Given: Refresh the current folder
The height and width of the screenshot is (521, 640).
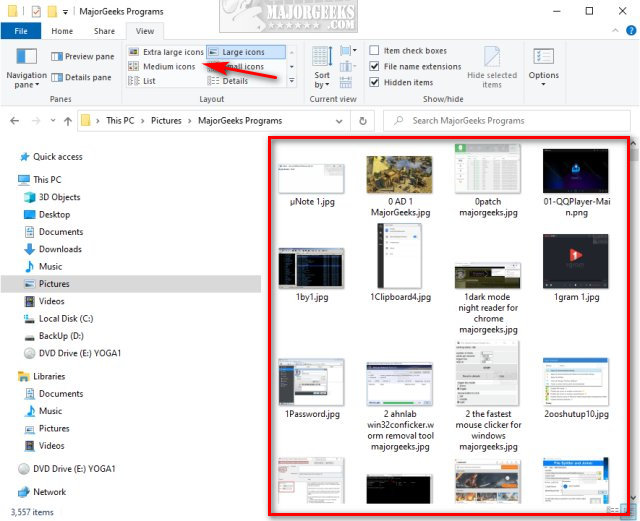Looking at the screenshot, I should click(362, 121).
